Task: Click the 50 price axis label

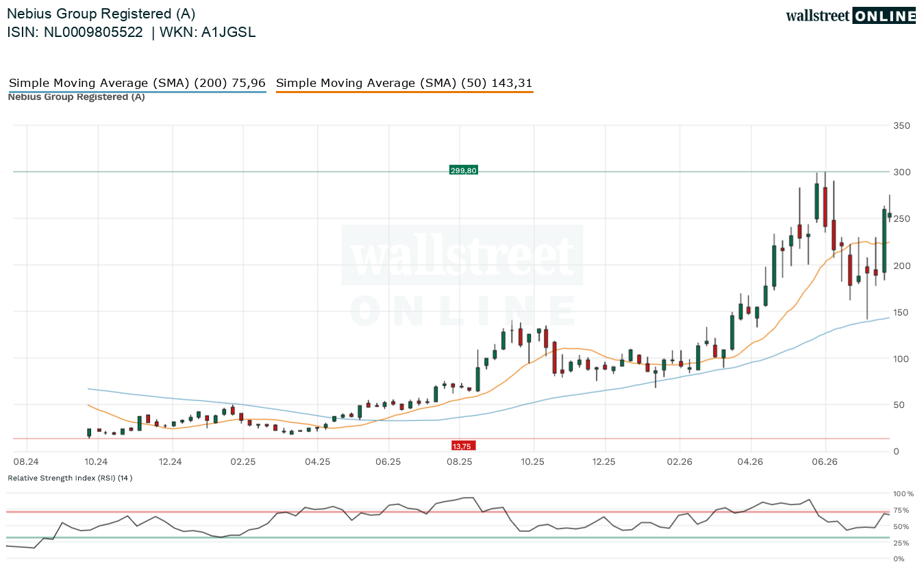Action: tap(899, 405)
